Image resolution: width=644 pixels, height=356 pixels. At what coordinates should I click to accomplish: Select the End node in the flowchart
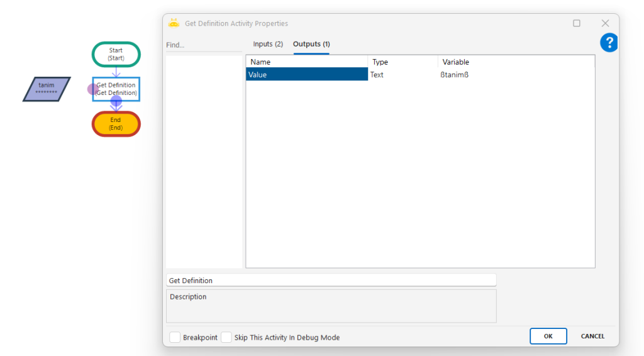[x=116, y=124]
